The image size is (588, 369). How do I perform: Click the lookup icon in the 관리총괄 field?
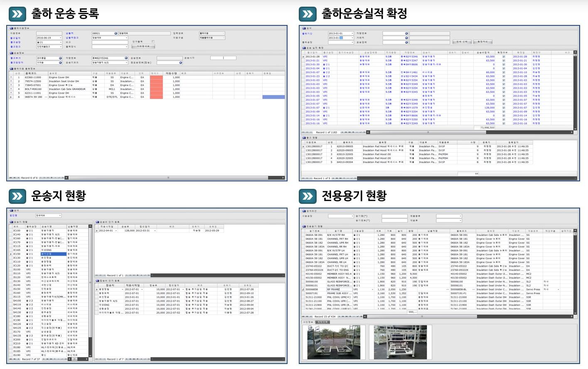click(60, 58)
